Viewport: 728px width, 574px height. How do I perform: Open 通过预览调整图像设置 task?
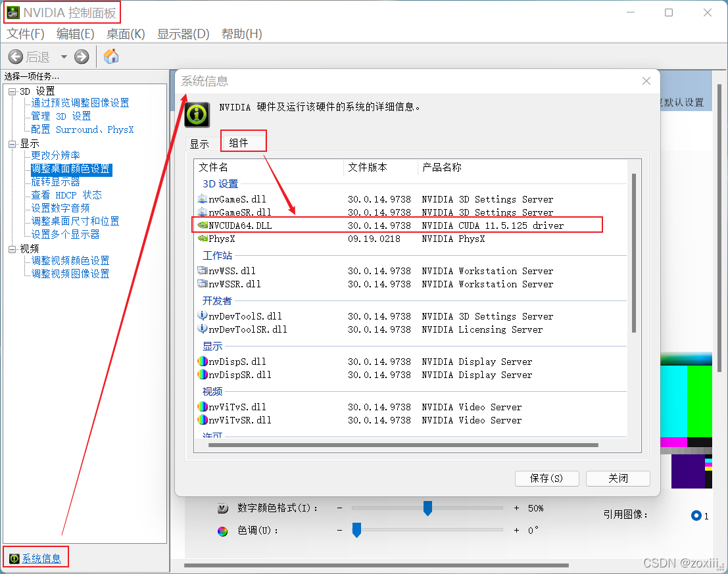(x=80, y=103)
